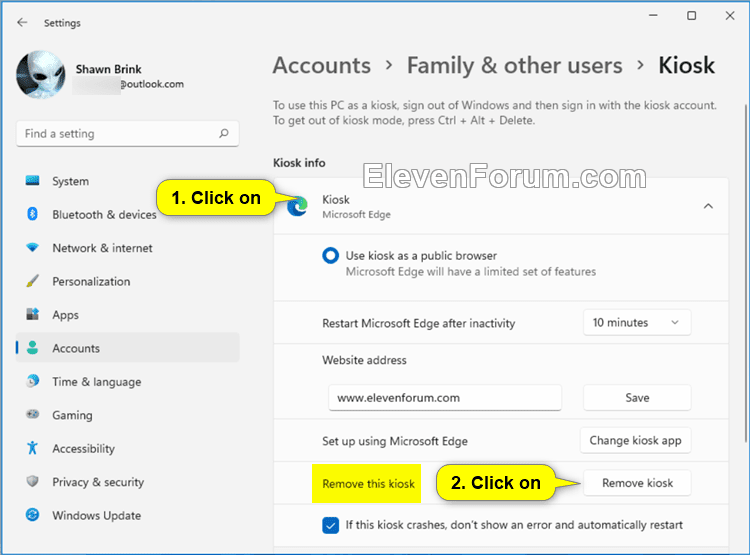
Task: Click the Remove this kiosk label
Action: [368, 484]
